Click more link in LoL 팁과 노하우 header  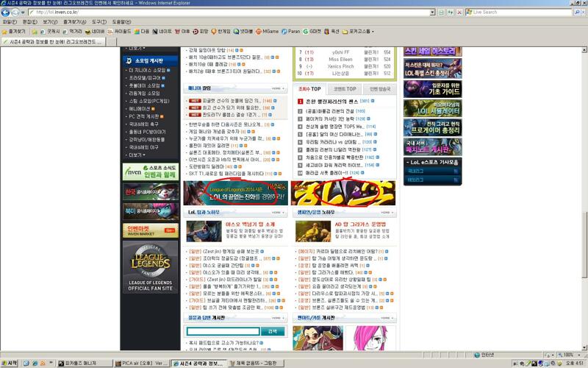coord(278,213)
